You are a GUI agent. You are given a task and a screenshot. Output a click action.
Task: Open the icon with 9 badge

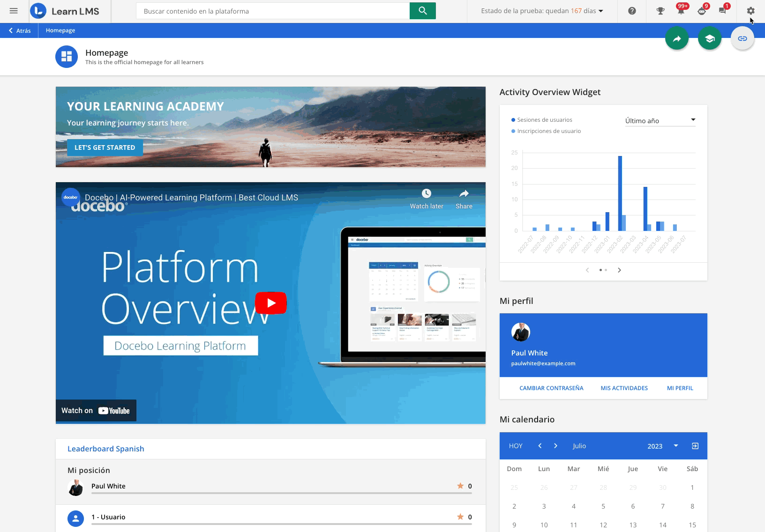tap(702, 10)
